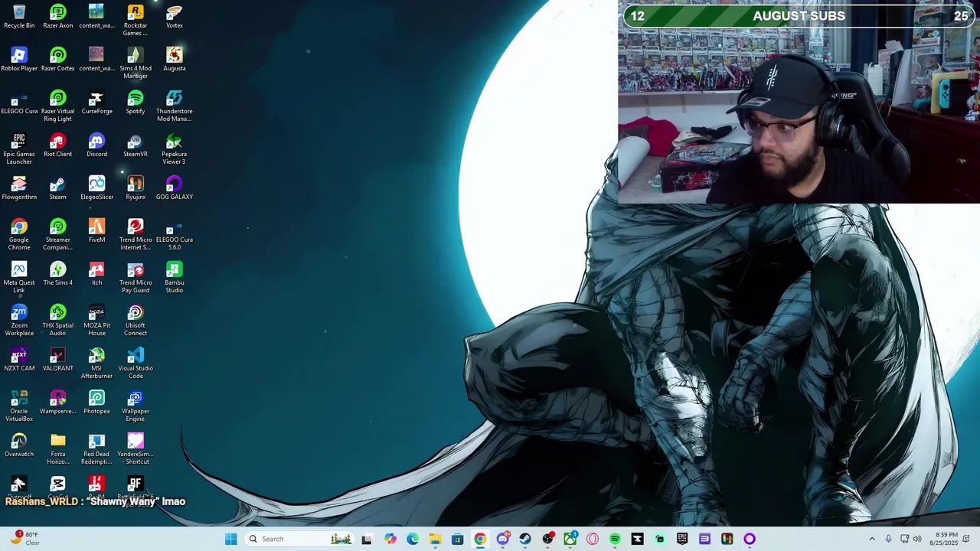Image resolution: width=980 pixels, height=551 pixels.
Task: Open Photopea desktop shortcut
Action: click(x=96, y=403)
